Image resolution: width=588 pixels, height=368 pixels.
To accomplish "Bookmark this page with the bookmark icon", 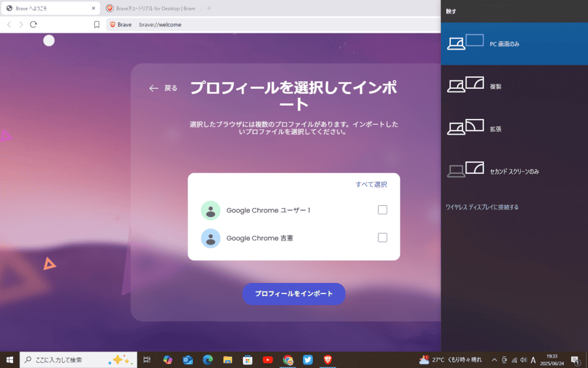I will pos(97,25).
